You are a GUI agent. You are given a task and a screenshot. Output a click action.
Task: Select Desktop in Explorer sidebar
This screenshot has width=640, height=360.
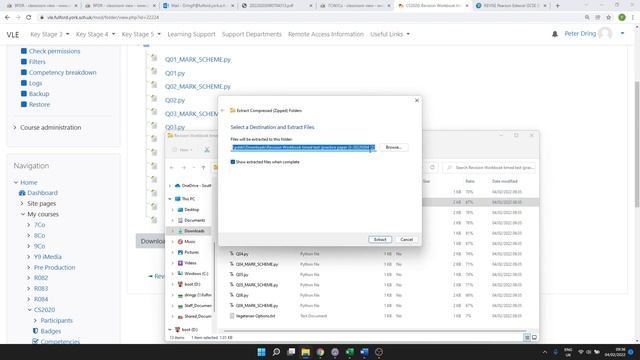pos(191,210)
